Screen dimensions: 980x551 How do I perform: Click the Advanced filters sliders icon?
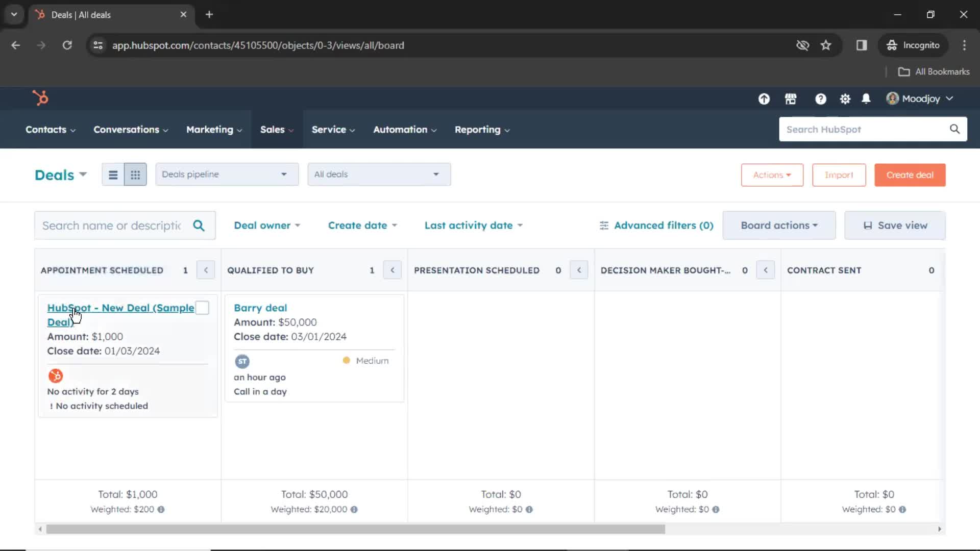click(604, 226)
